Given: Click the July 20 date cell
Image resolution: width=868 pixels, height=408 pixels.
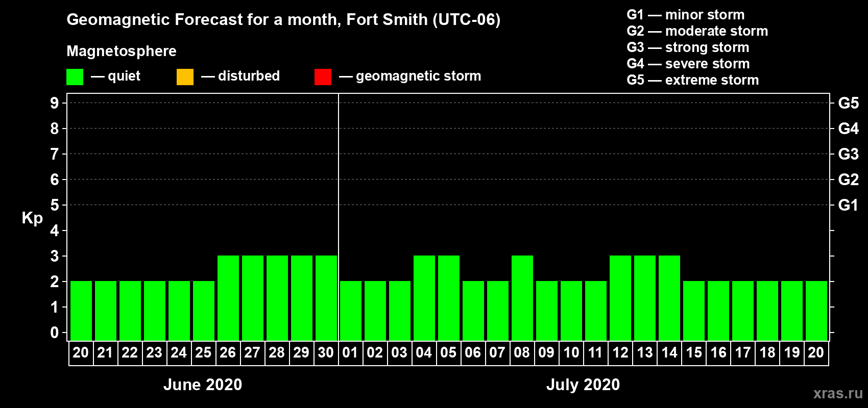Looking at the screenshot, I should click(816, 353).
